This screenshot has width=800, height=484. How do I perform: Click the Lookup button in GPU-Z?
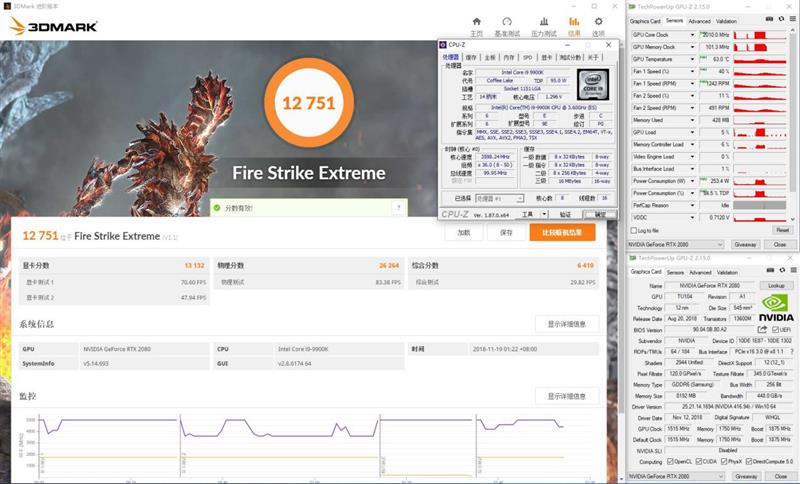[777, 286]
